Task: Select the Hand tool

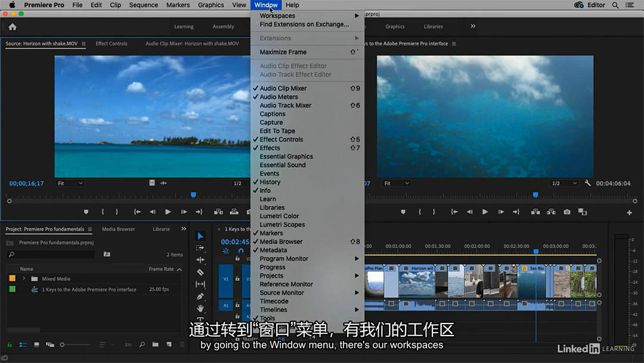Action: point(200,308)
